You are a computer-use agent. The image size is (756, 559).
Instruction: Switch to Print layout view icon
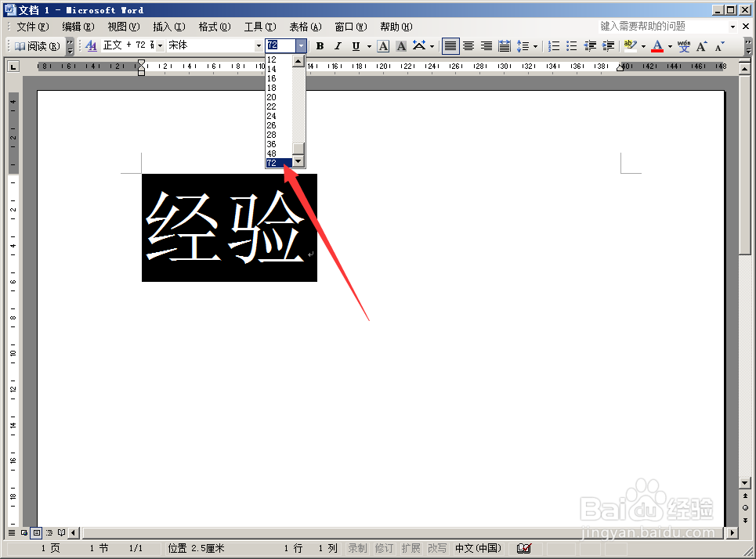coord(37,532)
